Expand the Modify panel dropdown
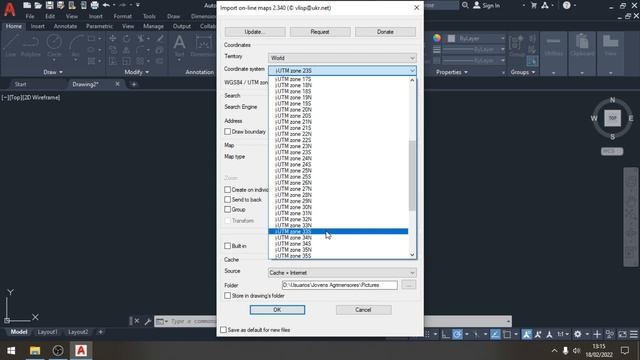 (x=137, y=72)
